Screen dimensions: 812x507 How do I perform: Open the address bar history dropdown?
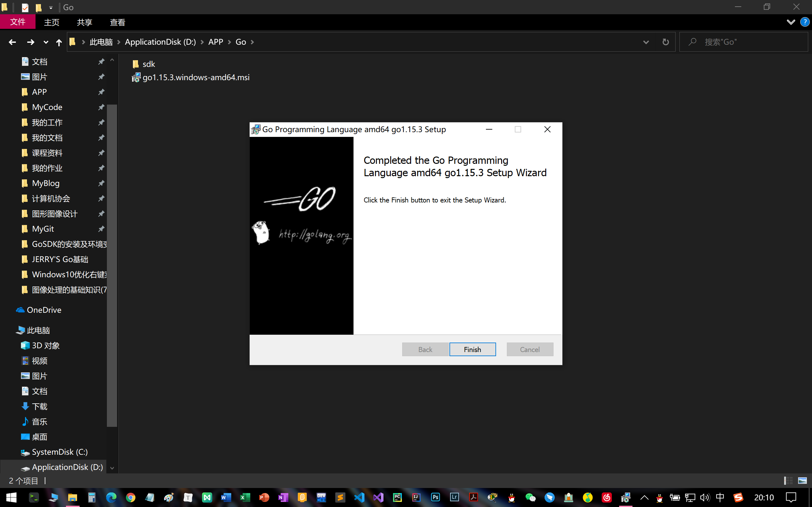646,42
